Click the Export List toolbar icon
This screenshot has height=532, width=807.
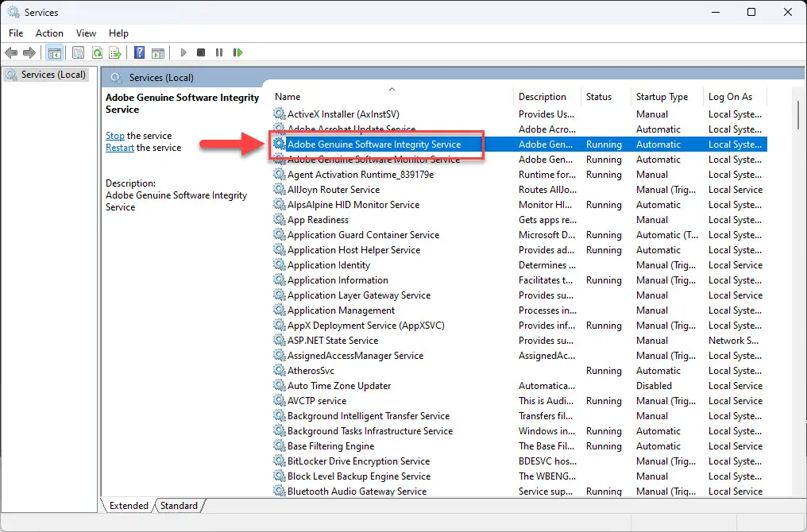[x=115, y=52]
